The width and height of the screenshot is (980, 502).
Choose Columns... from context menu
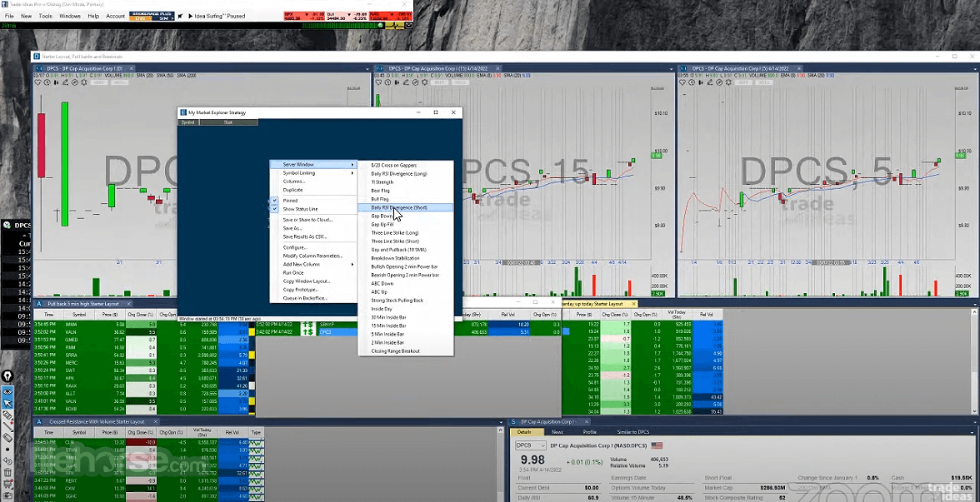click(312, 181)
